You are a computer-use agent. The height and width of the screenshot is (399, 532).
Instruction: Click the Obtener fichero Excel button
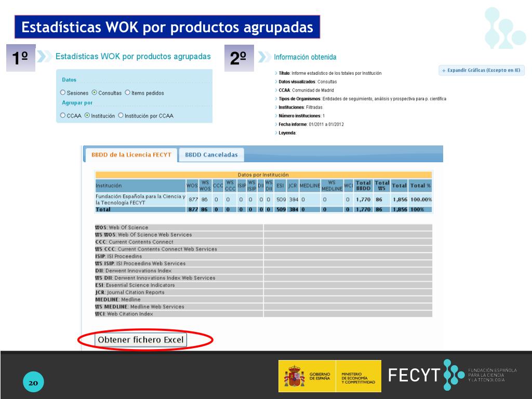[141, 340]
